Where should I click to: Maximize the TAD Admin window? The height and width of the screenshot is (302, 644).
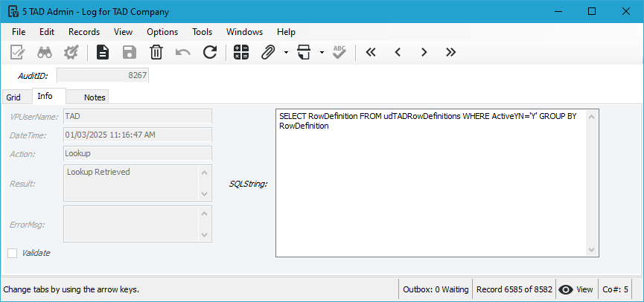pyautogui.click(x=592, y=11)
